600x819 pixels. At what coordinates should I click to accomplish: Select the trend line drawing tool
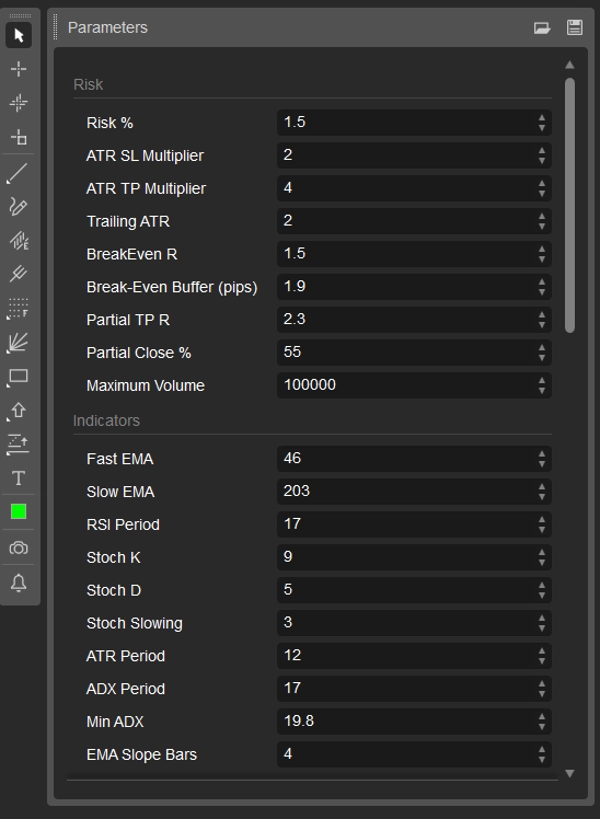click(17, 174)
